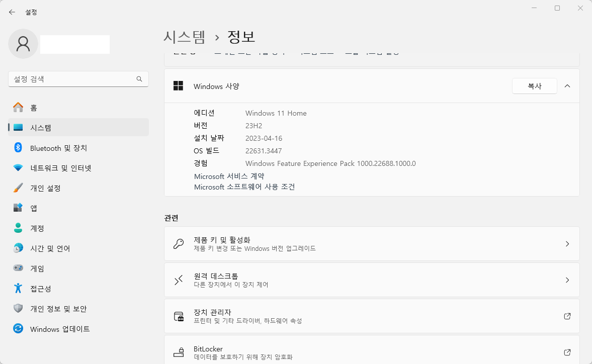Click Windows Feature Experience Pack text
Viewport: 592px width, 364px height.
(330, 163)
